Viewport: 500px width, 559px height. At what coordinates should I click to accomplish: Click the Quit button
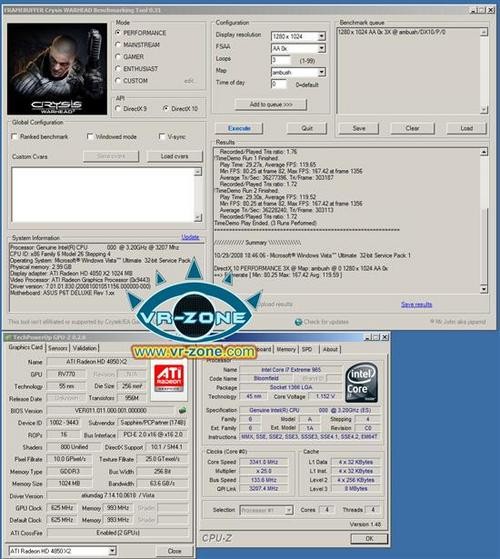pyautogui.click(x=307, y=128)
